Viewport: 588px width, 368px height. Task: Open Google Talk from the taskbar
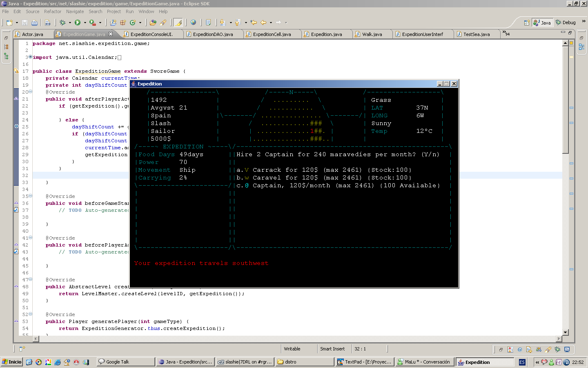(x=126, y=362)
